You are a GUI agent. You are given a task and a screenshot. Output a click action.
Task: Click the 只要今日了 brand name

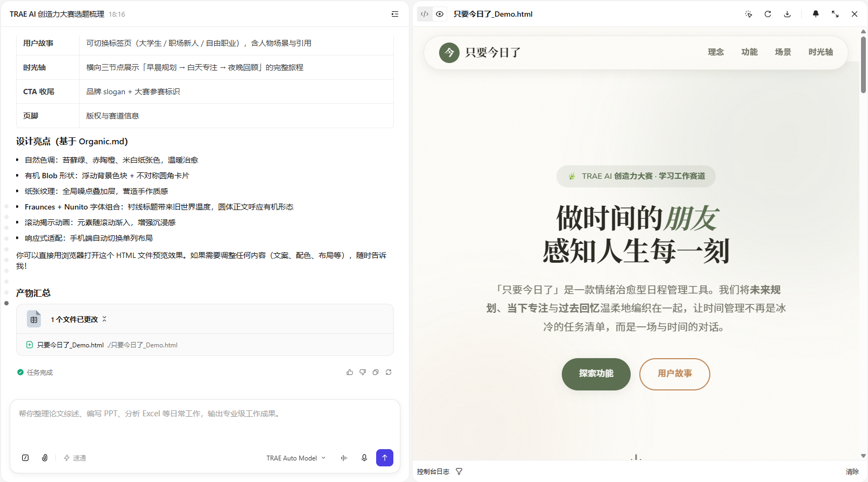493,52
